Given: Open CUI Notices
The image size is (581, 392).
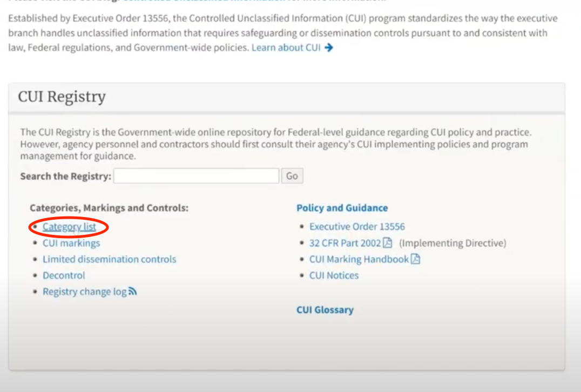Looking at the screenshot, I should (x=334, y=275).
